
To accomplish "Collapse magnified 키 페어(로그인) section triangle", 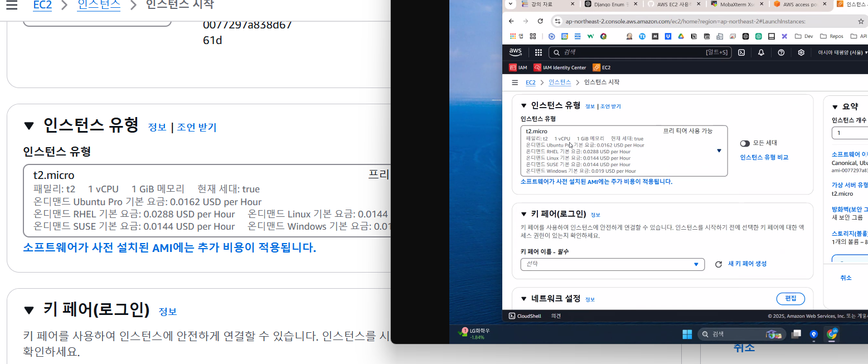I will point(29,310).
